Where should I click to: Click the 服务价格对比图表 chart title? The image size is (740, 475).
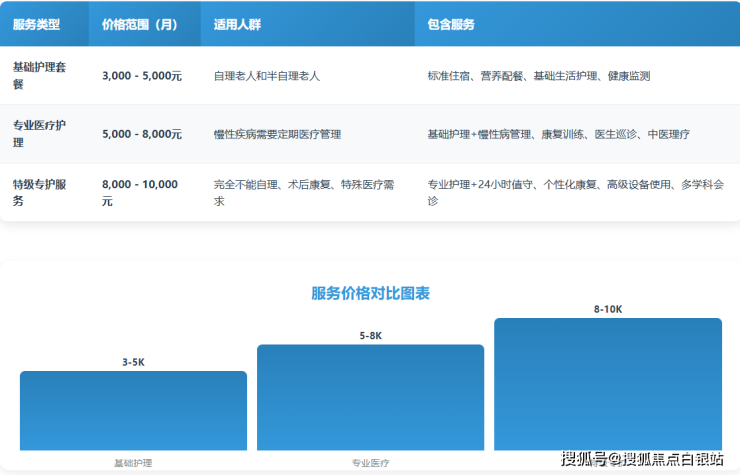coord(370,293)
